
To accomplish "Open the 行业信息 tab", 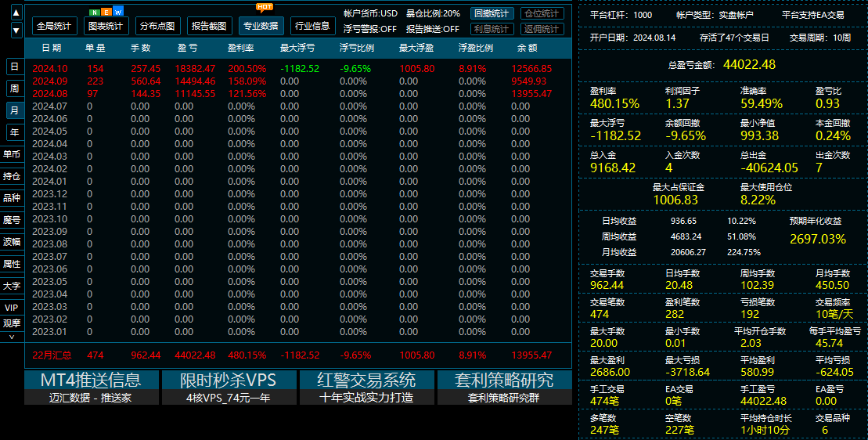I will pos(312,26).
